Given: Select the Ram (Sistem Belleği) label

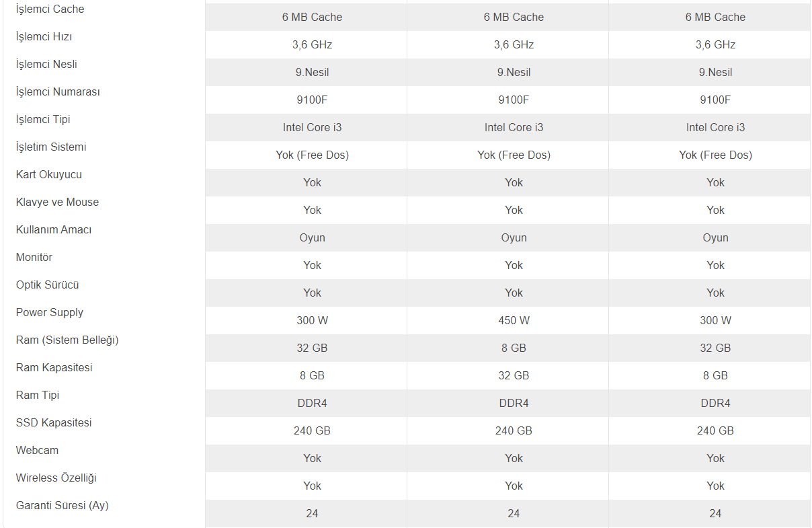Looking at the screenshot, I should tap(67, 340).
